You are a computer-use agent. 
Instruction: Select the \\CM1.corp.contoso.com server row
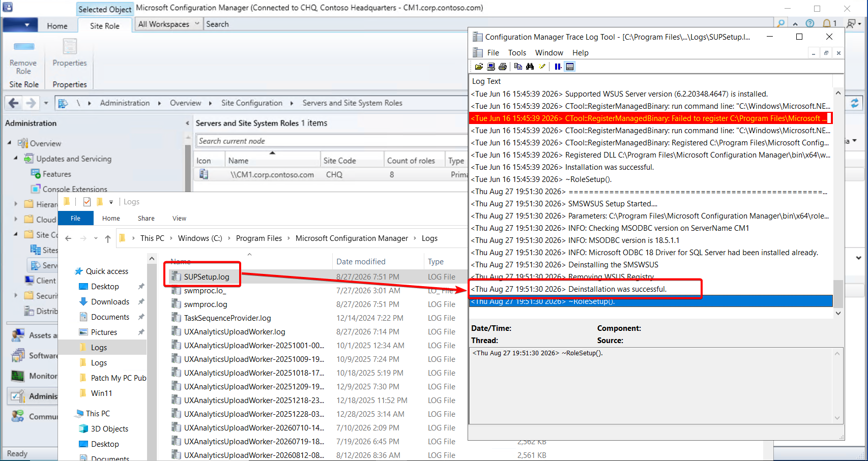pos(331,174)
